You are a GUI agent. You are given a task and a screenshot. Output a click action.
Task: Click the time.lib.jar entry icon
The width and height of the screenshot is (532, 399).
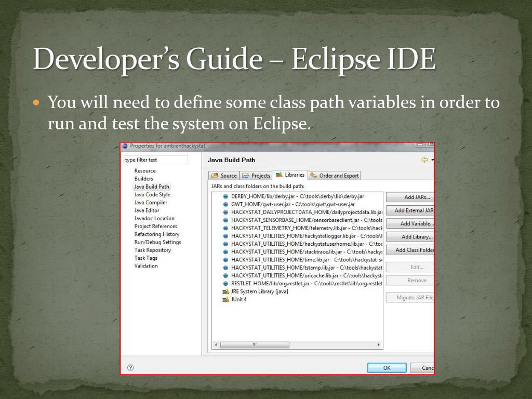tap(225, 260)
